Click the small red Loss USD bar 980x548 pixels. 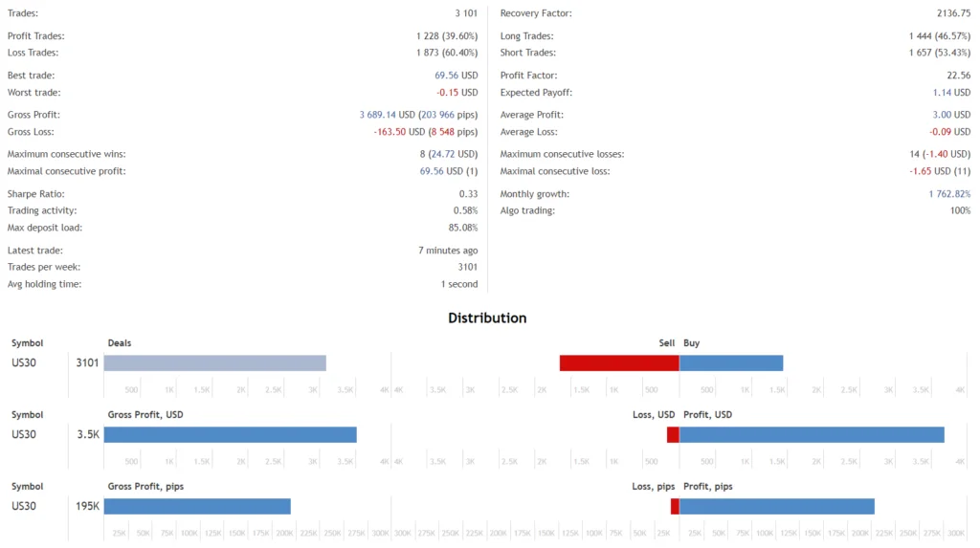click(x=673, y=435)
